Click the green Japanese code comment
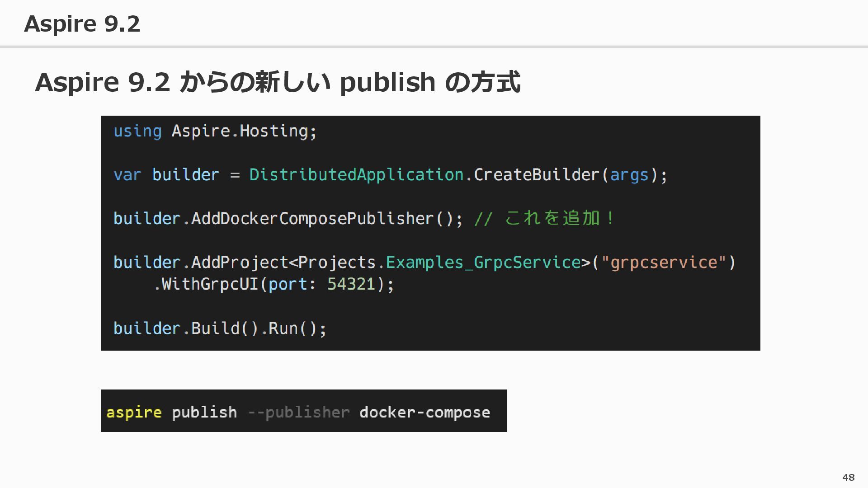The height and width of the screenshot is (488, 868). tap(545, 218)
